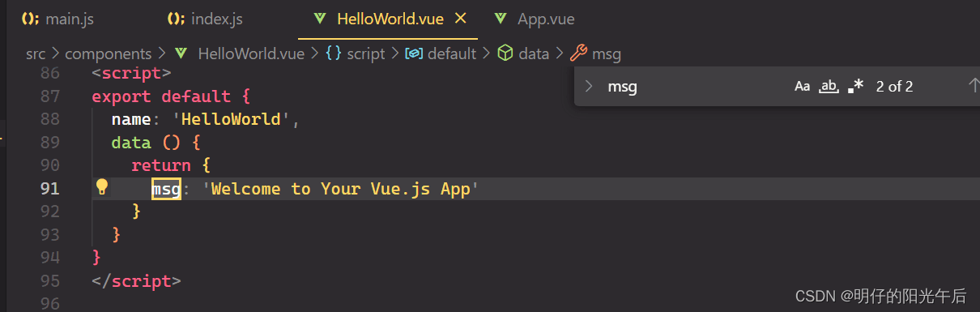
Task: Click the return keyword on line 90
Action: [161, 165]
